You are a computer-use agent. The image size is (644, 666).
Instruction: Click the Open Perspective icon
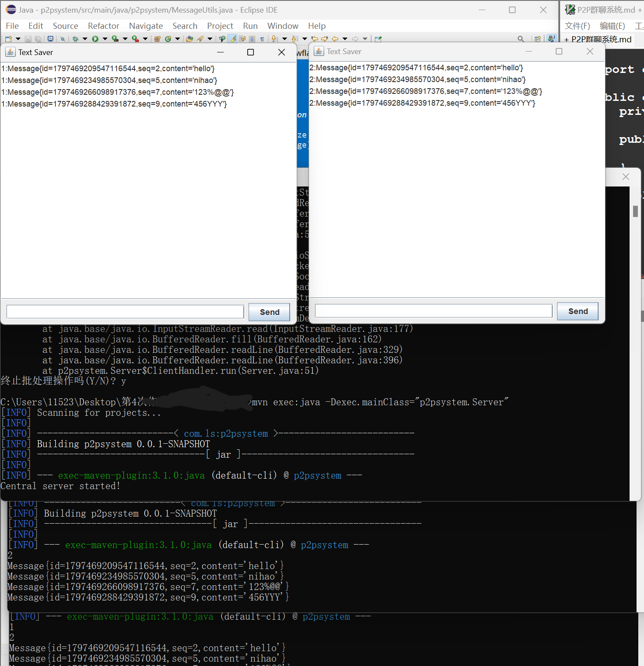tap(538, 39)
